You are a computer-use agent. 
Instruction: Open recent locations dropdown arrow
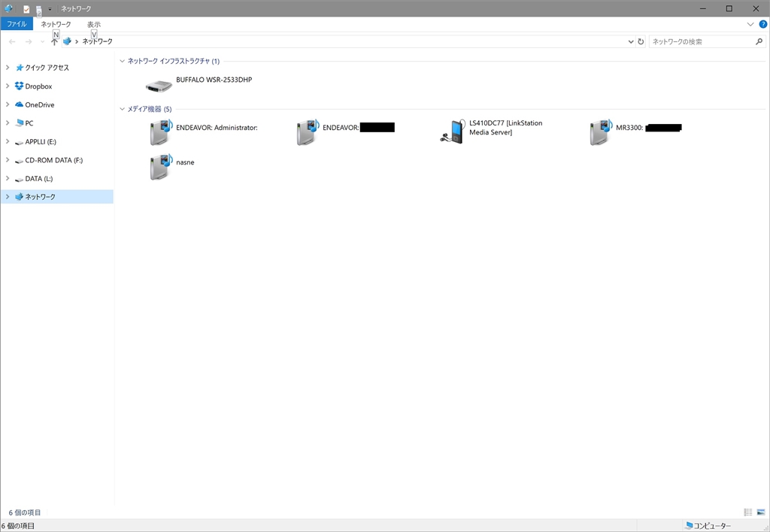(43, 42)
